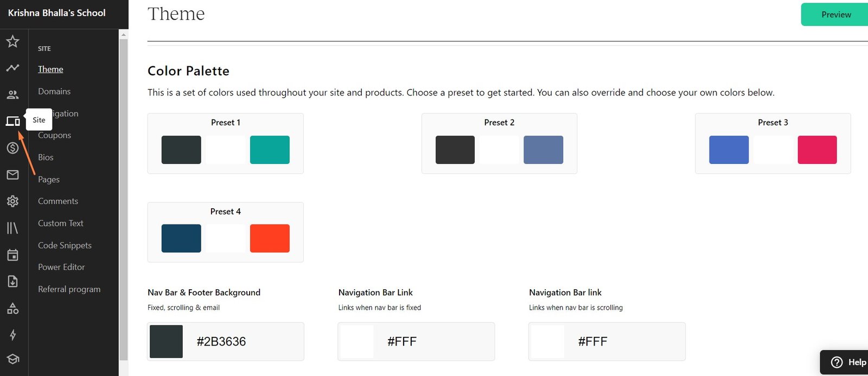Click the Preview button
The image size is (868, 376).
[x=835, y=15]
